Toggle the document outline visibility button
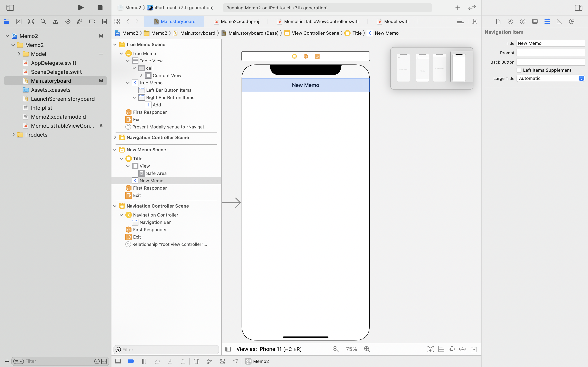 tap(228, 349)
